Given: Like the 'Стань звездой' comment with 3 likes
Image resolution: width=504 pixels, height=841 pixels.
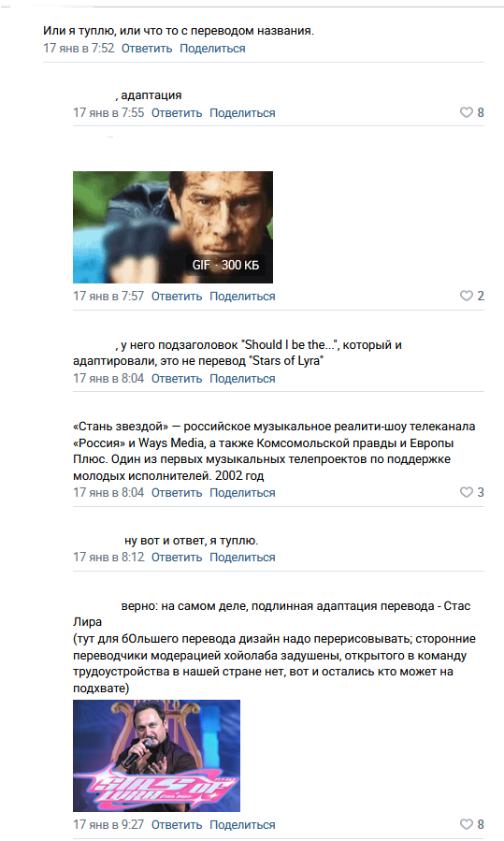Looking at the screenshot, I should pos(472,492).
